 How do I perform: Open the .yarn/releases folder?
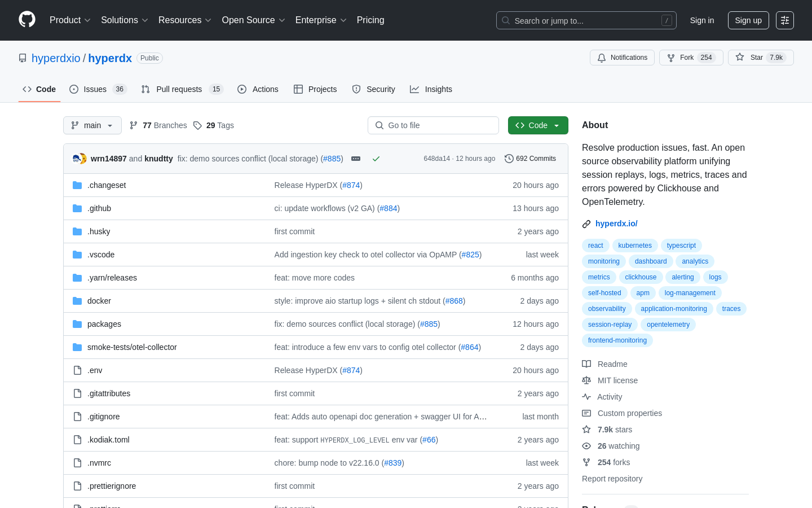pyautogui.click(x=112, y=278)
